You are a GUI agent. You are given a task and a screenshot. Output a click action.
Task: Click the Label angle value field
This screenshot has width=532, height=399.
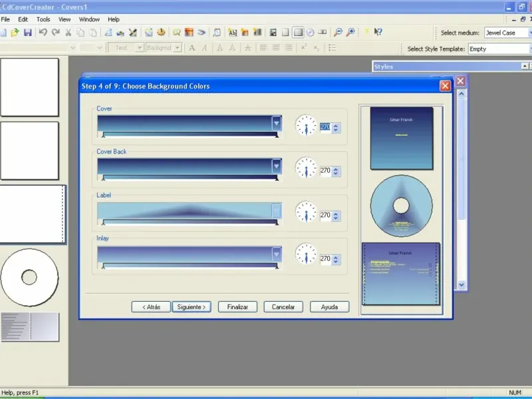coord(325,215)
